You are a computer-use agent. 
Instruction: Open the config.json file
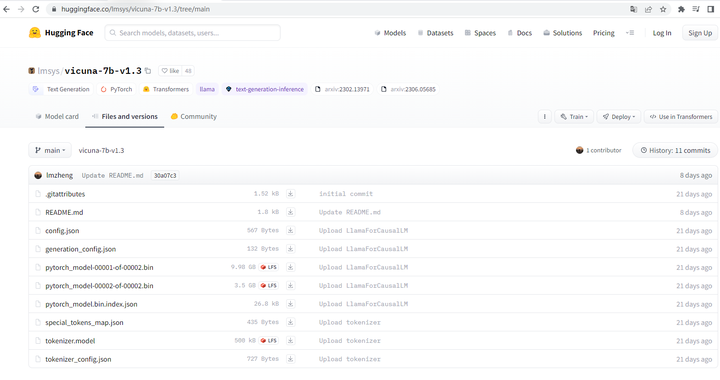[x=62, y=230]
